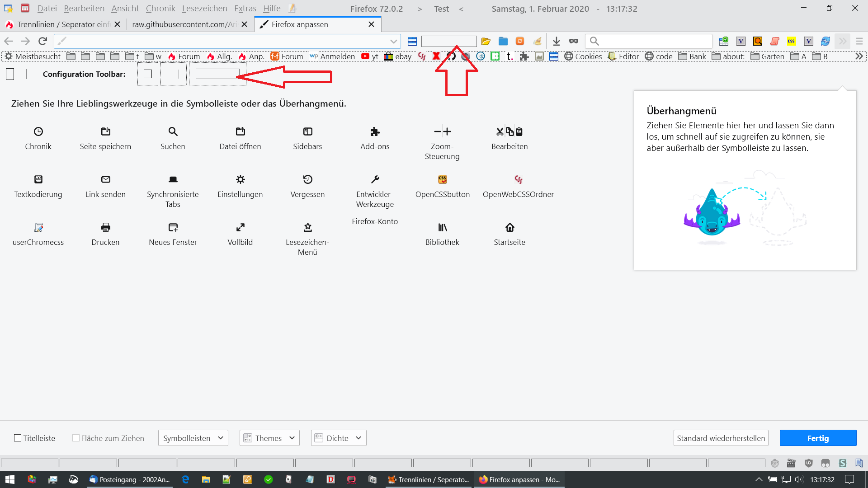868x488 pixels.
Task: Click Standard wiederherstellen button
Action: [721, 438]
